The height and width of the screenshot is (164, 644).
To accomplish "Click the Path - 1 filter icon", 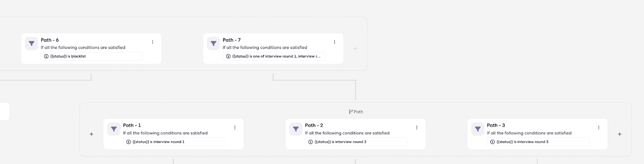I will click(114, 129).
